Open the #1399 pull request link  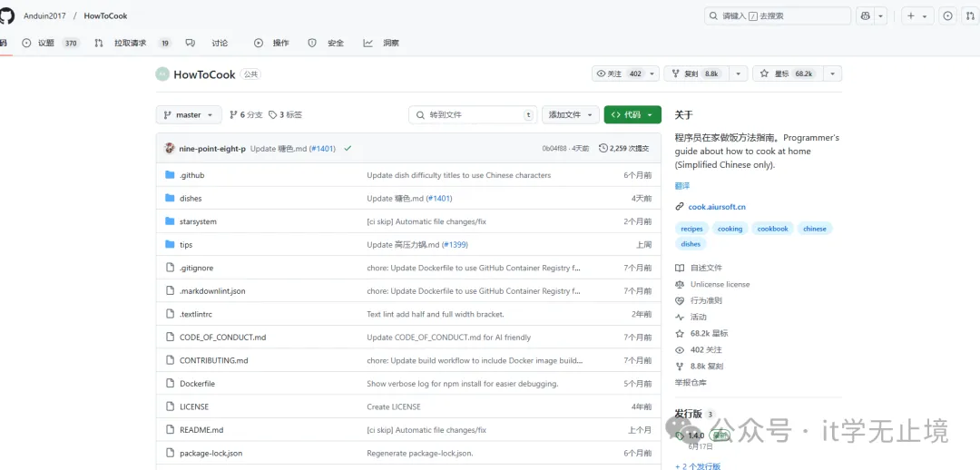pos(453,245)
